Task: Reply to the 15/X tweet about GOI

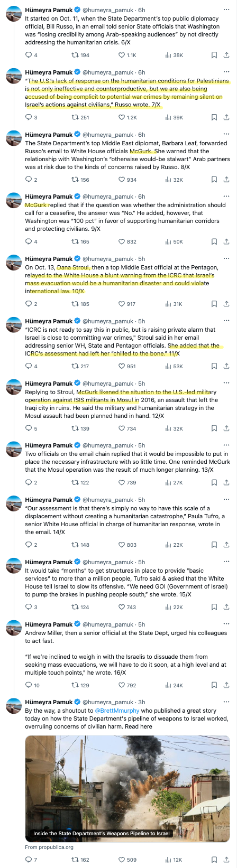Action: (31, 607)
